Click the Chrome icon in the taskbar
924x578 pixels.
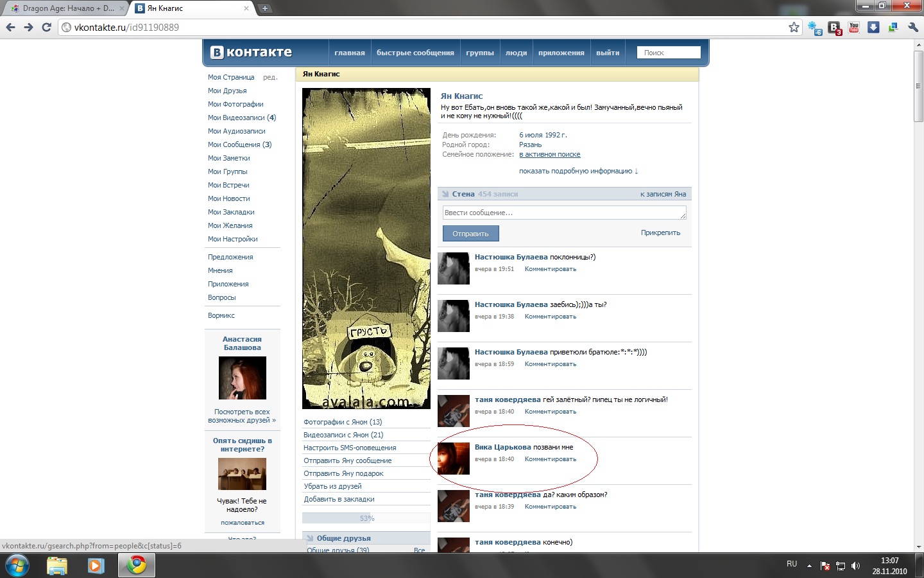[x=136, y=565]
